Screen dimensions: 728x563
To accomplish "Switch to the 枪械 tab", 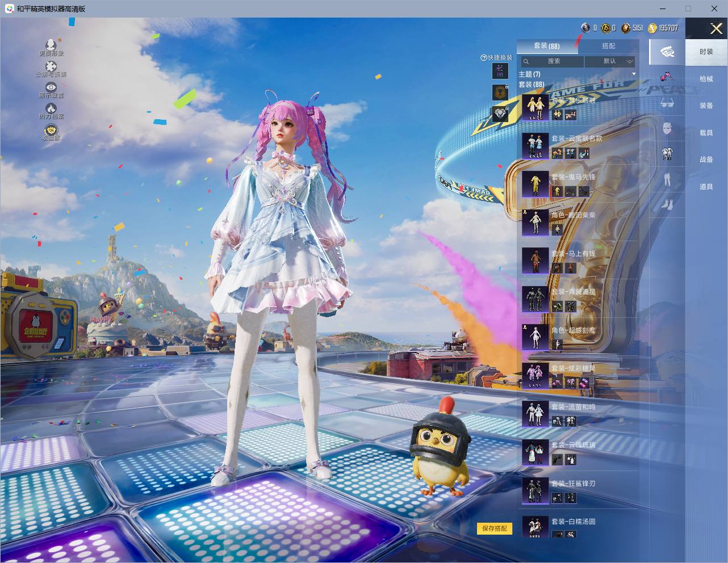I will (706, 79).
